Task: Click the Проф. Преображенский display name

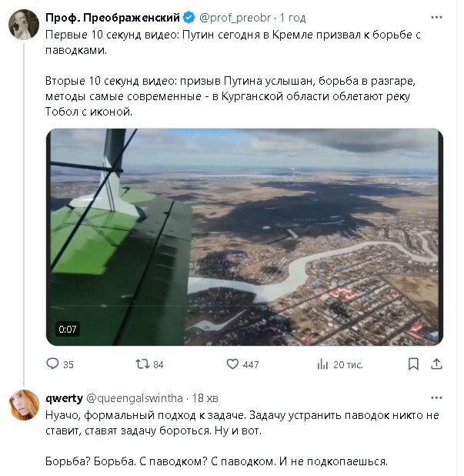Action: pos(113,17)
